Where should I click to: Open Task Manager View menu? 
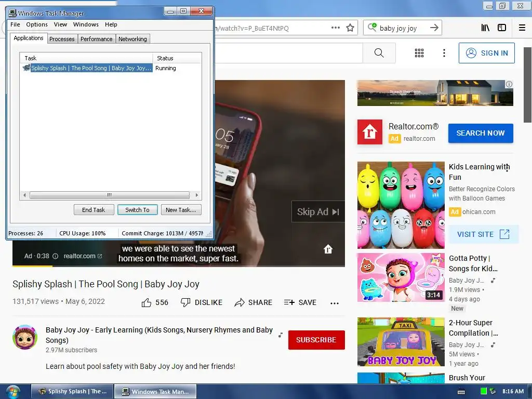click(60, 24)
